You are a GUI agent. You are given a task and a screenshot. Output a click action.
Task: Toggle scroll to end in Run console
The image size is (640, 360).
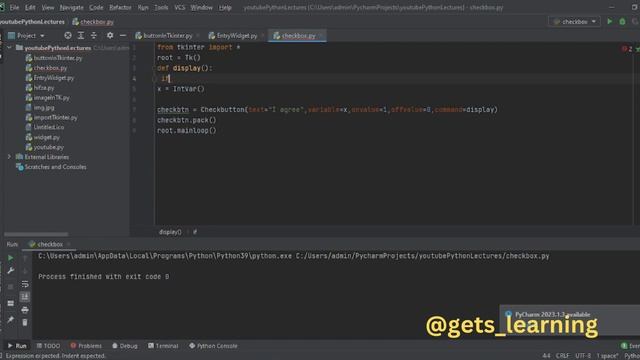[x=25, y=297]
